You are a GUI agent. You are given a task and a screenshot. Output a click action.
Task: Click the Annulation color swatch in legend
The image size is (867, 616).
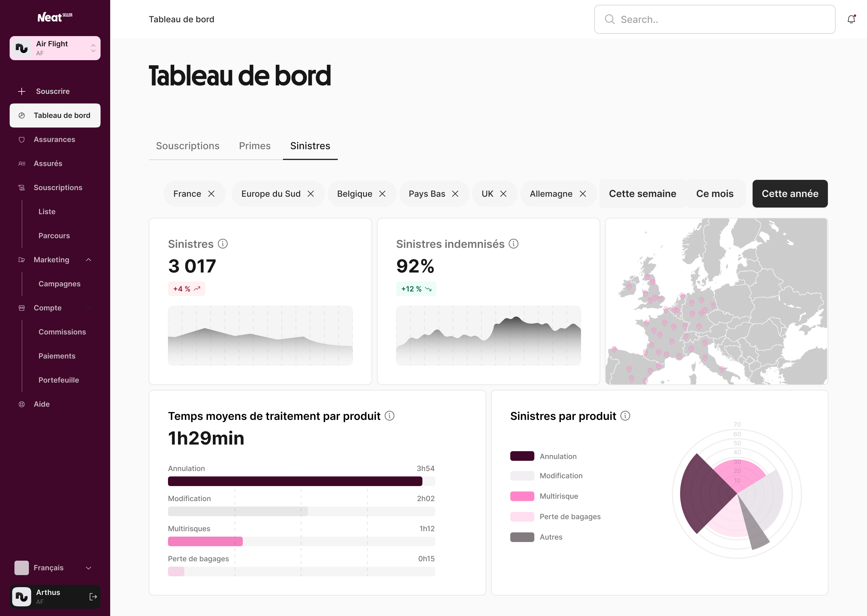tap(523, 456)
